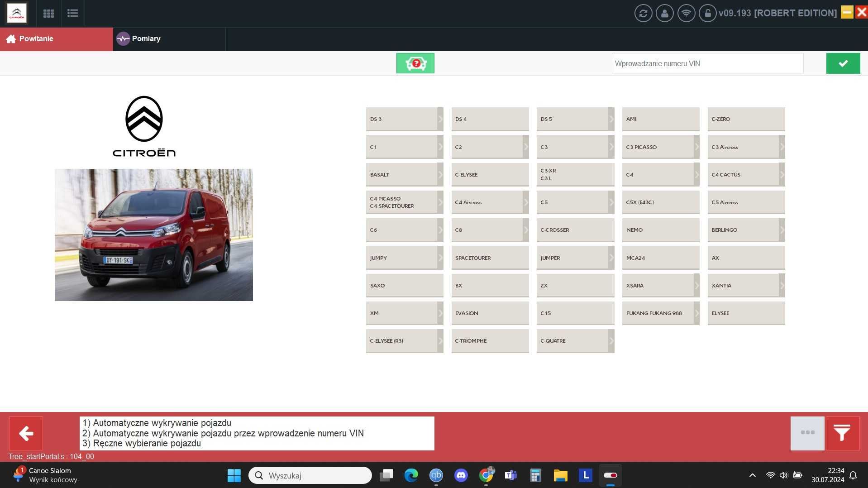Screen dimensions: 868x488
Task: Show hidden tray icons chevron
Action: pyautogui.click(x=753, y=475)
